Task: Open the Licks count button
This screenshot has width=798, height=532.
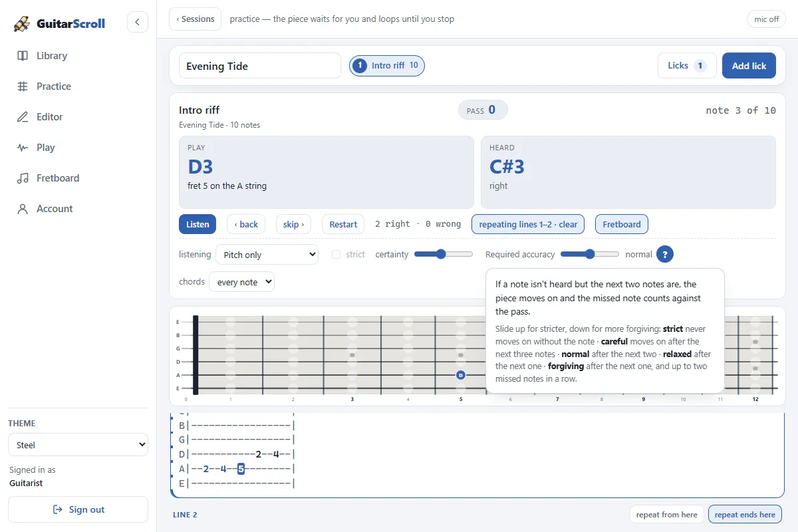Action: (x=687, y=66)
